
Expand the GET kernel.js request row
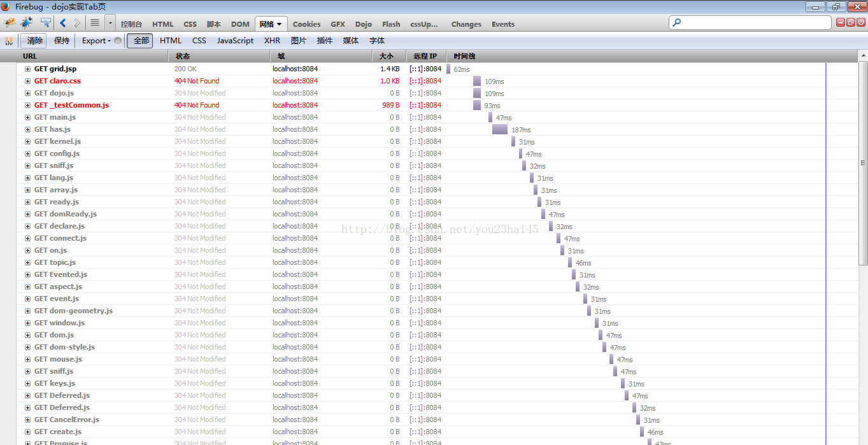27,141
